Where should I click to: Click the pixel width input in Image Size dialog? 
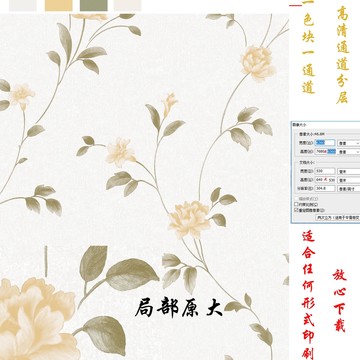pyautogui.click(x=325, y=143)
